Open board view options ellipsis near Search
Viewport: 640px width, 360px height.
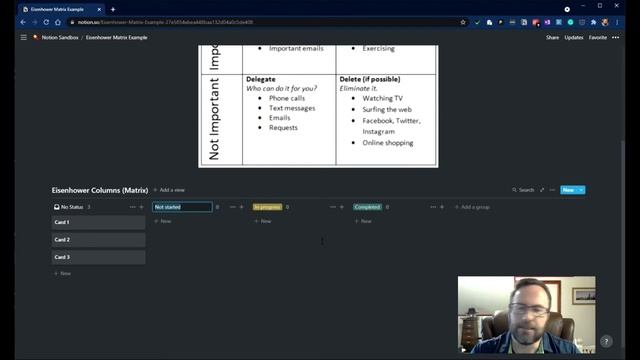[x=552, y=190]
